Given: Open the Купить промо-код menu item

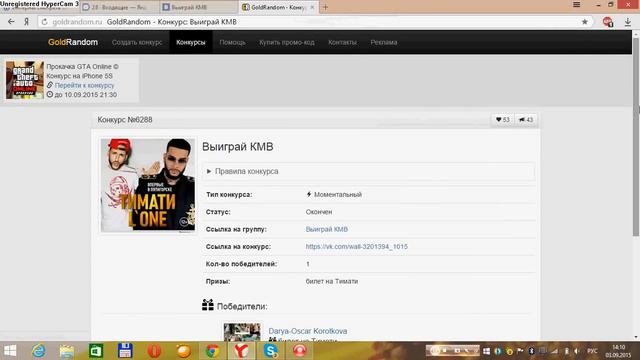Looking at the screenshot, I should (287, 42).
